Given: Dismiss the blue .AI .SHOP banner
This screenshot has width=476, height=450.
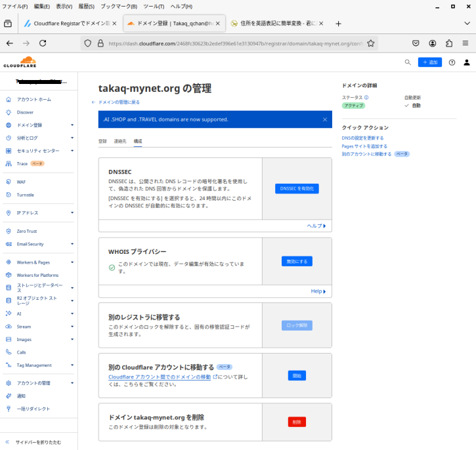Looking at the screenshot, I should click(x=325, y=119).
